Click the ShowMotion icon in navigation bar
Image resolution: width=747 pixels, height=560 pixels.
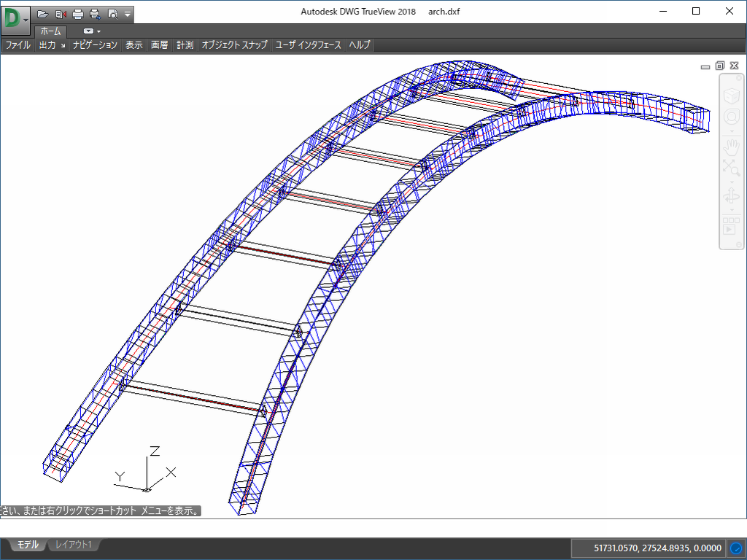pyautogui.click(x=731, y=228)
